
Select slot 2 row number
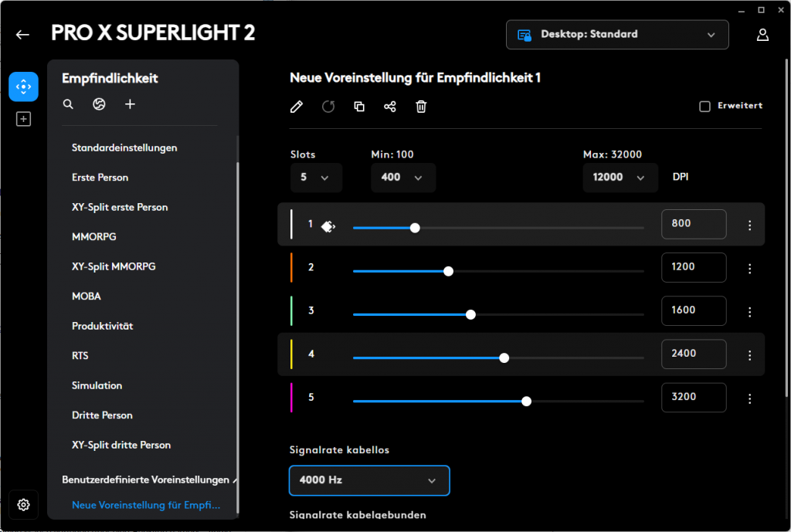click(311, 267)
